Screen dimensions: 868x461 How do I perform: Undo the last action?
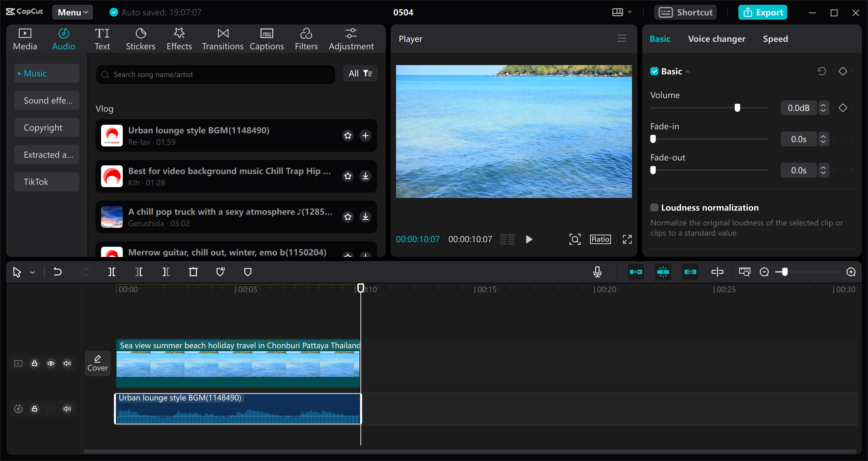pyautogui.click(x=57, y=272)
